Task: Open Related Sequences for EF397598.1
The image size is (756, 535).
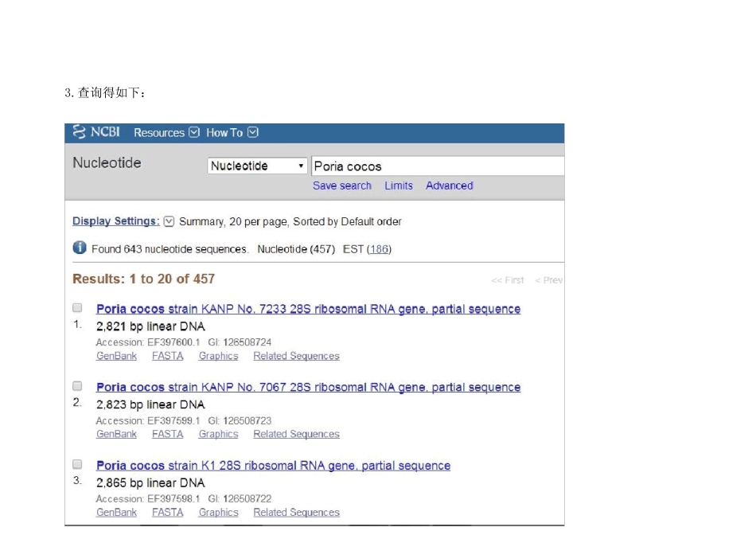Action: point(297,513)
